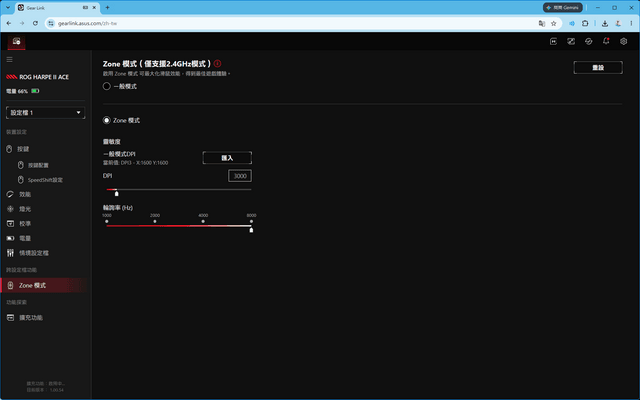Screen dimensions: 640x400
Task: Click the DPI slider handle
Action: coord(117,193)
